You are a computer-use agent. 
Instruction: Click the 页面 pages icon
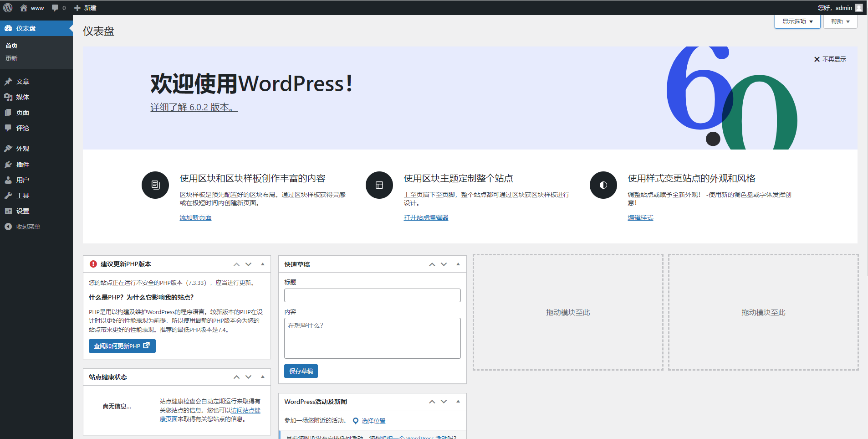pyautogui.click(x=8, y=113)
